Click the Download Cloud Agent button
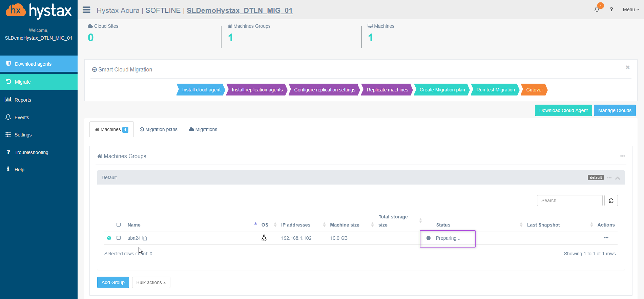The width and height of the screenshot is (644, 299). 563,110
